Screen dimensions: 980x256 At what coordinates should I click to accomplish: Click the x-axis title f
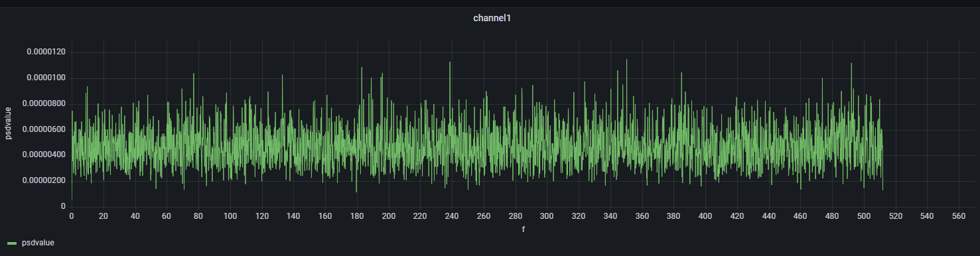[x=524, y=229]
